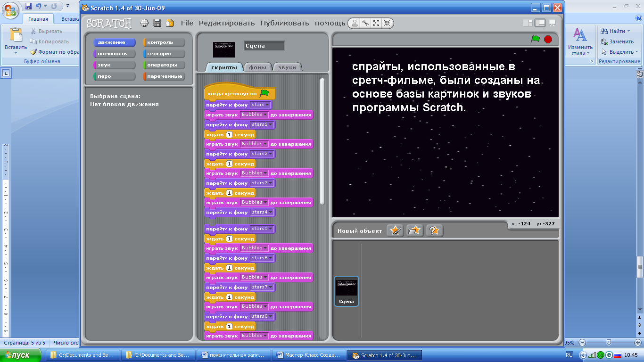Select the внешность block category

(115, 54)
